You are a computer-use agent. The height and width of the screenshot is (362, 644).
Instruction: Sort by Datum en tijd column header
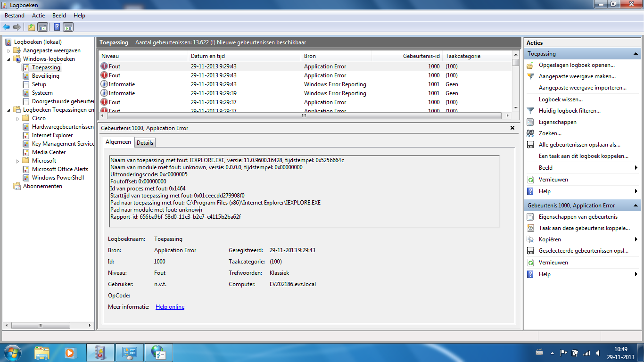(245, 56)
